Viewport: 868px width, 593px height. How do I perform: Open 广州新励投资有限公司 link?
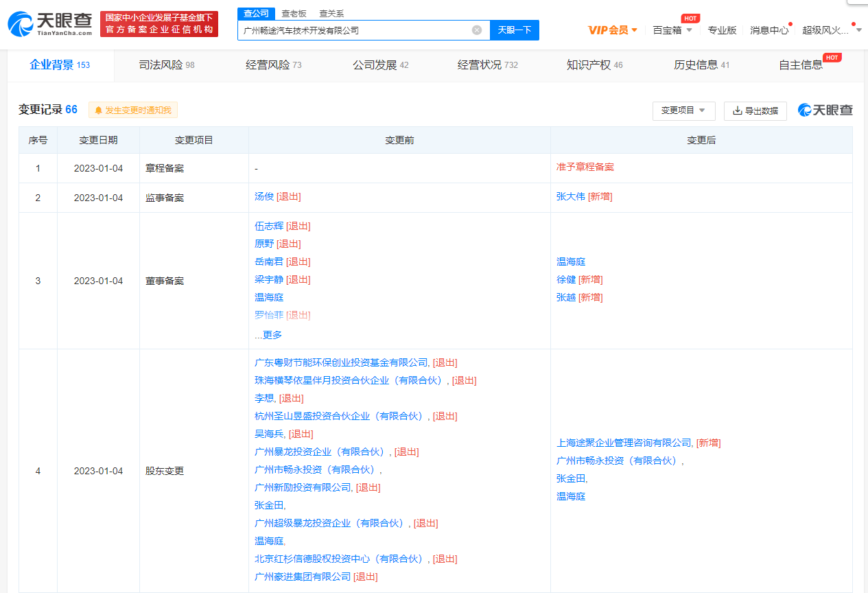tap(303, 487)
